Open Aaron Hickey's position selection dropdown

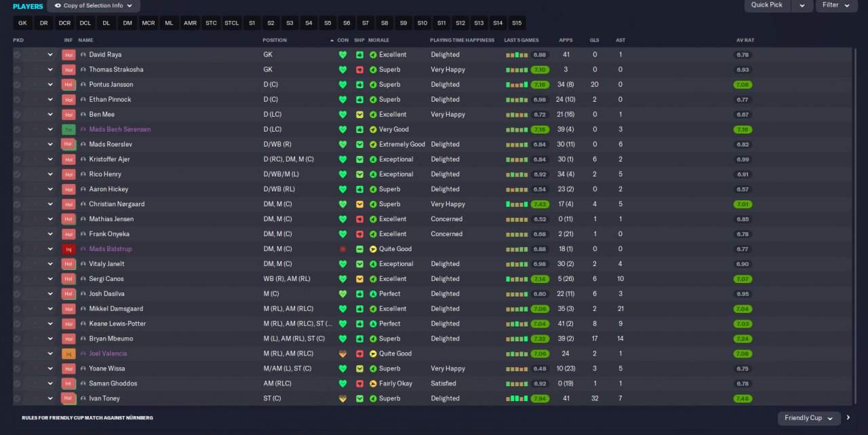coord(40,189)
